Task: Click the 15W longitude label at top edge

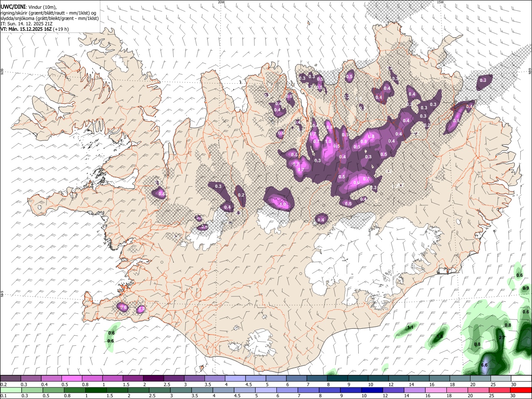Action: 440,2
